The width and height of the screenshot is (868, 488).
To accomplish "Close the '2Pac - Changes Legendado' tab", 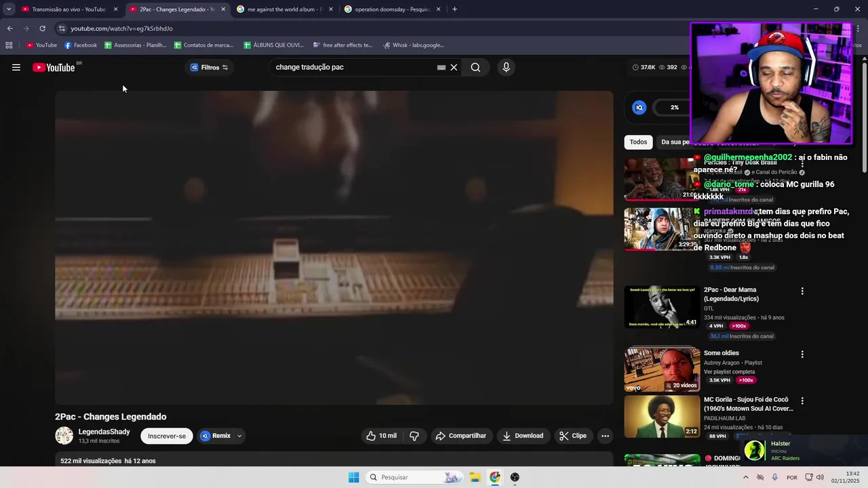I will pyautogui.click(x=223, y=9).
